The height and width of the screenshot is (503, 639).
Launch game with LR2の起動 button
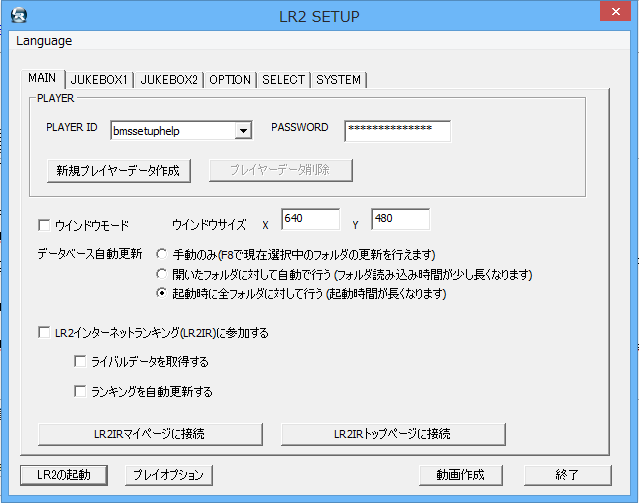tap(64, 475)
